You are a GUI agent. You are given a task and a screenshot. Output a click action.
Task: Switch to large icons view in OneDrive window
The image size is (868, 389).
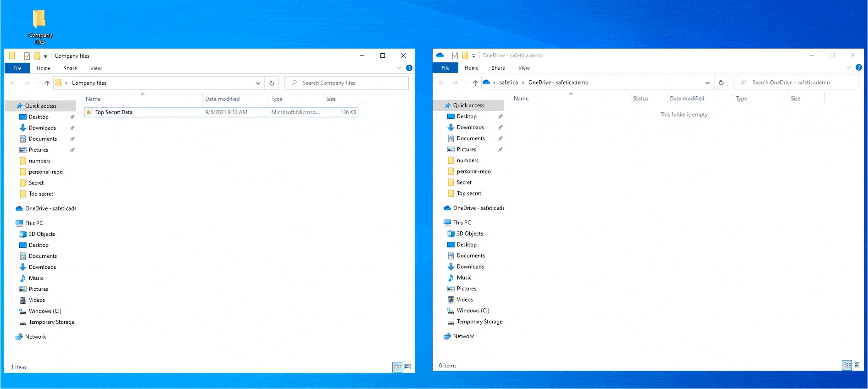pyautogui.click(x=857, y=365)
